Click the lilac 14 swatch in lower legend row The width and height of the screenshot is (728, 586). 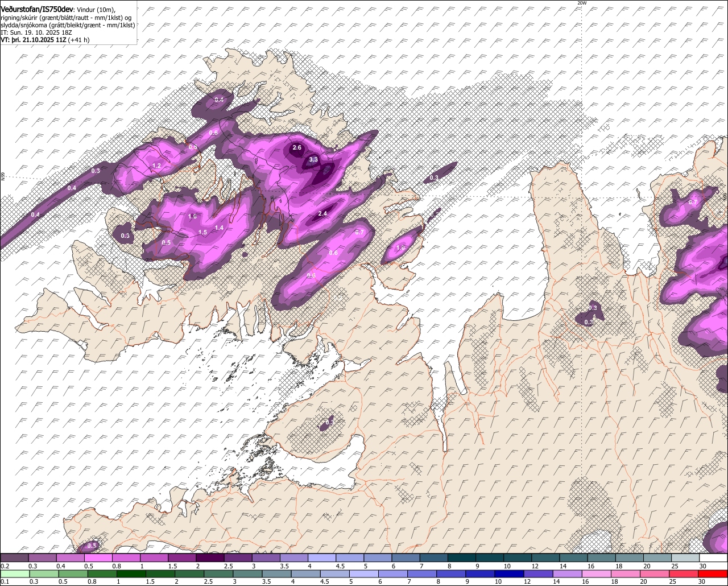[568, 573]
